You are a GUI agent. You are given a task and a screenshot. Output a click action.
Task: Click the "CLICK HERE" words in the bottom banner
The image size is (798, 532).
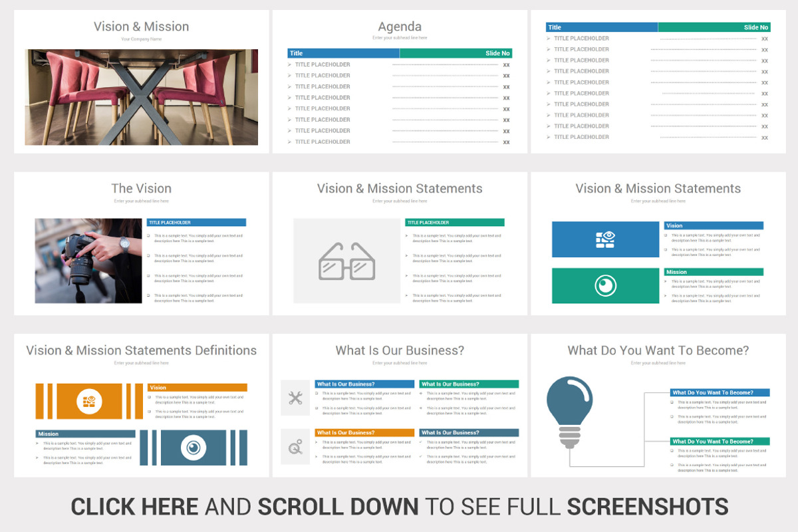(x=134, y=507)
